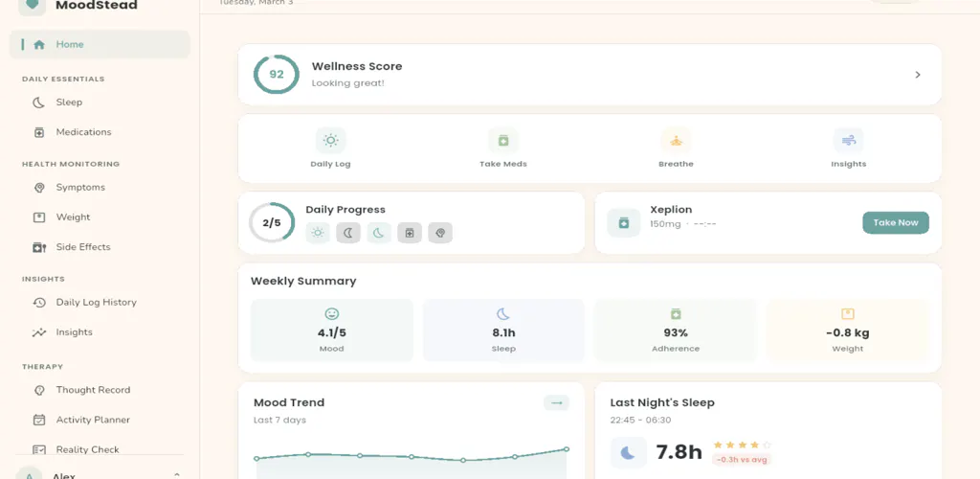Start the Breathe quick action

click(676, 148)
